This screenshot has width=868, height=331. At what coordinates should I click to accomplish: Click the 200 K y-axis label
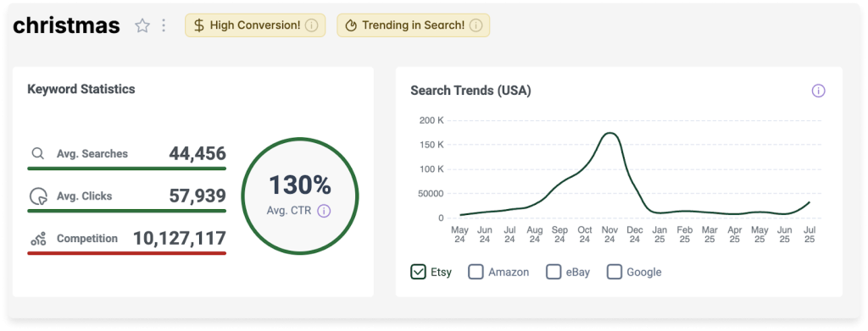pos(431,120)
